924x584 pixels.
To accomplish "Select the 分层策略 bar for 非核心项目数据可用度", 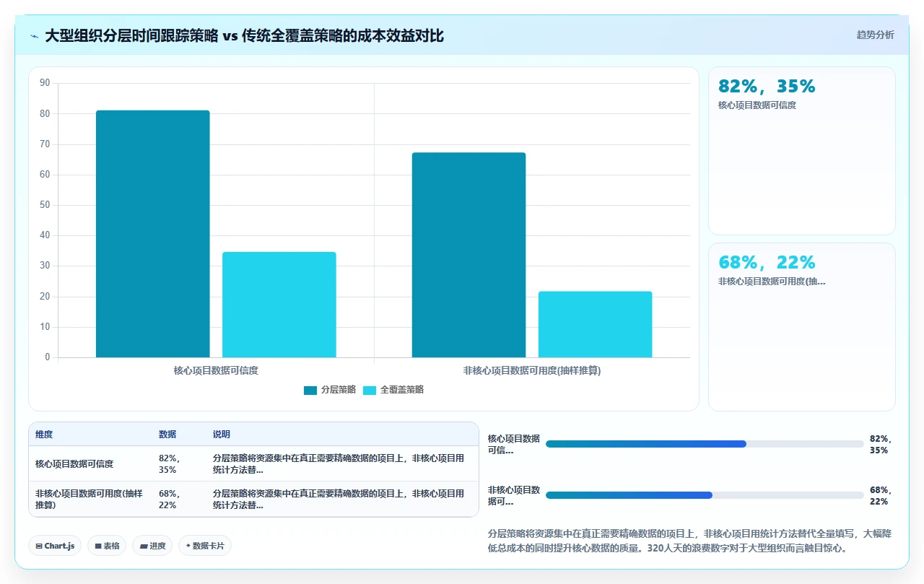I will [x=468, y=255].
